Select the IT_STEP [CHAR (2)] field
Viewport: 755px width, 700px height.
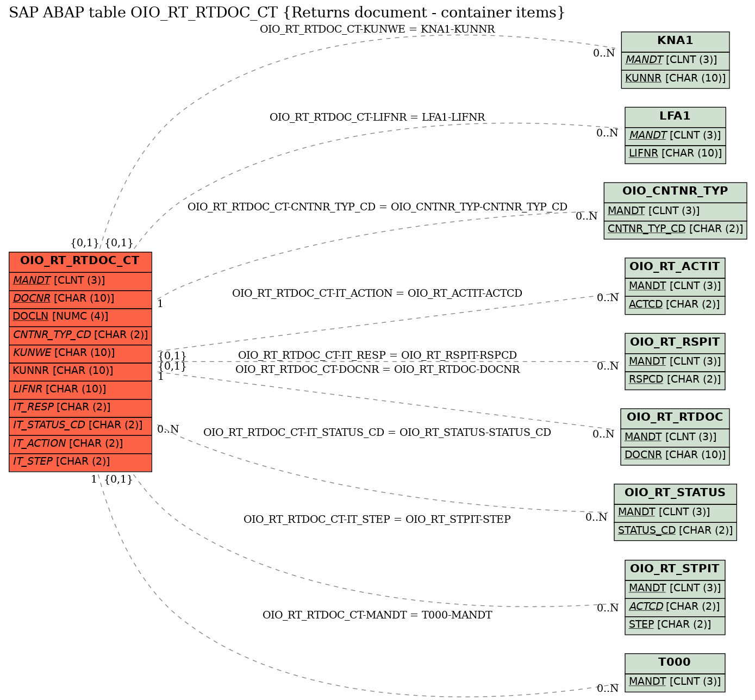pyautogui.click(x=80, y=461)
